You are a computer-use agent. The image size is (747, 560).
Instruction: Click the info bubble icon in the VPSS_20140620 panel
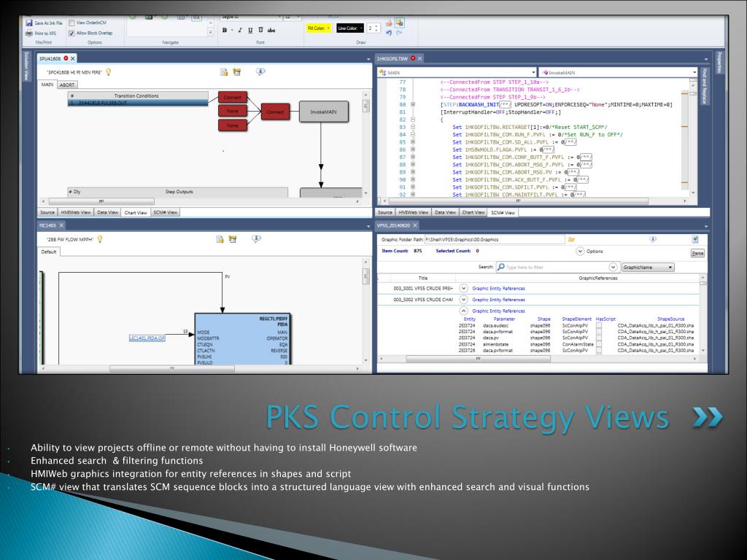pos(653,239)
